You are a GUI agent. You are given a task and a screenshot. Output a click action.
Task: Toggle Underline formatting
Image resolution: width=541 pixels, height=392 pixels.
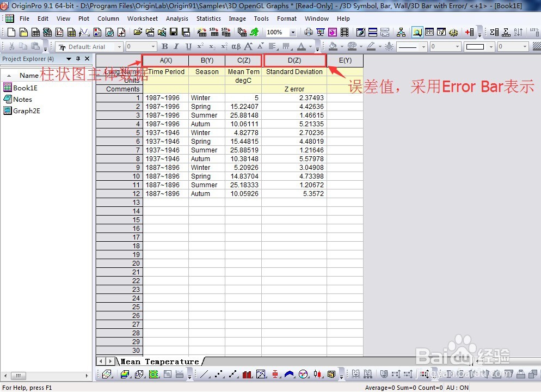tap(188, 46)
